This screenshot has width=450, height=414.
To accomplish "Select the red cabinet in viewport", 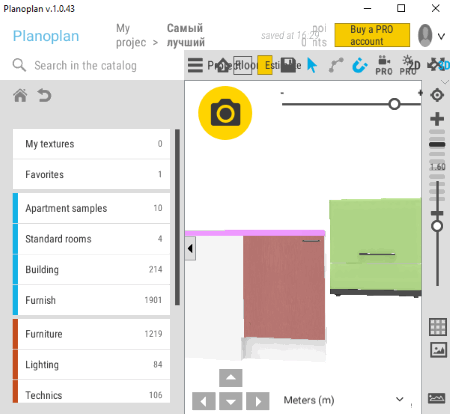I will tap(284, 288).
